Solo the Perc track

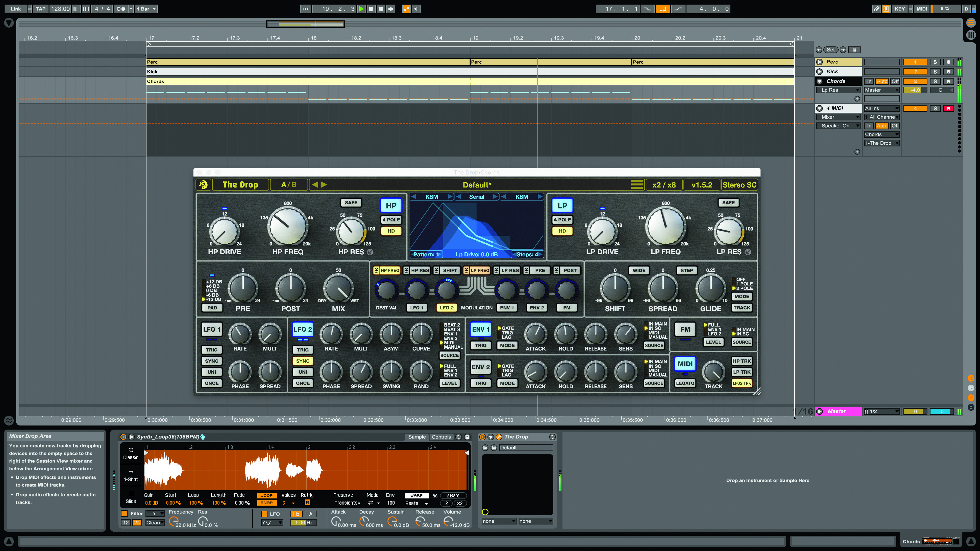click(935, 62)
